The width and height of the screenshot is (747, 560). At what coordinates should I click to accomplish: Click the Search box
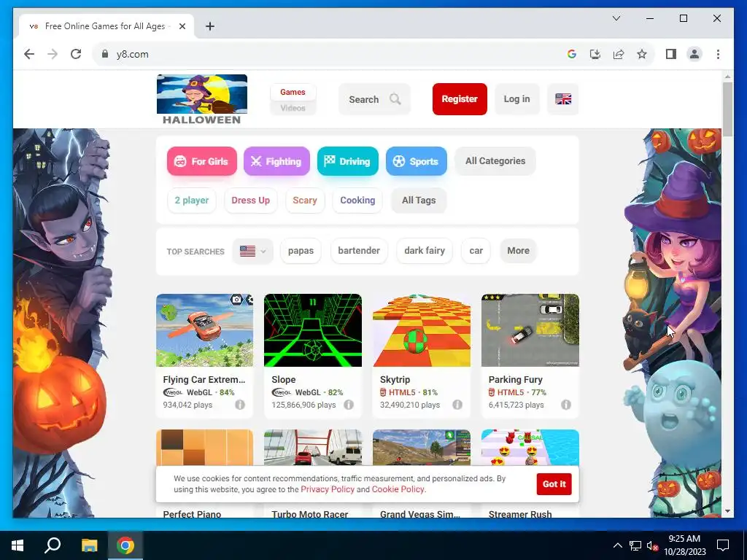[374, 99]
